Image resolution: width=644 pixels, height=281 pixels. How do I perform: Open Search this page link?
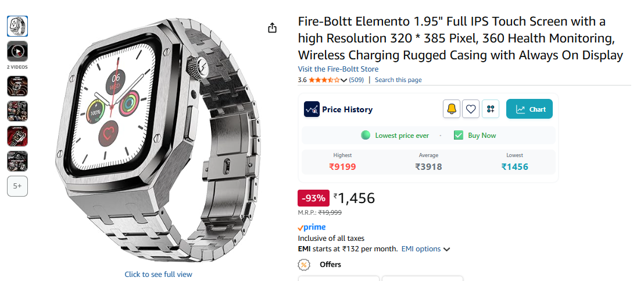(398, 80)
